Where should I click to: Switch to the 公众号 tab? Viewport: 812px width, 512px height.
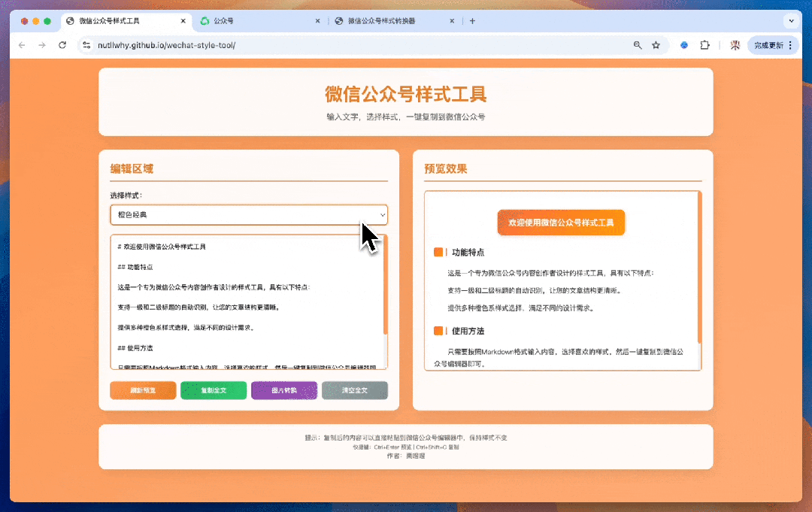coord(259,21)
